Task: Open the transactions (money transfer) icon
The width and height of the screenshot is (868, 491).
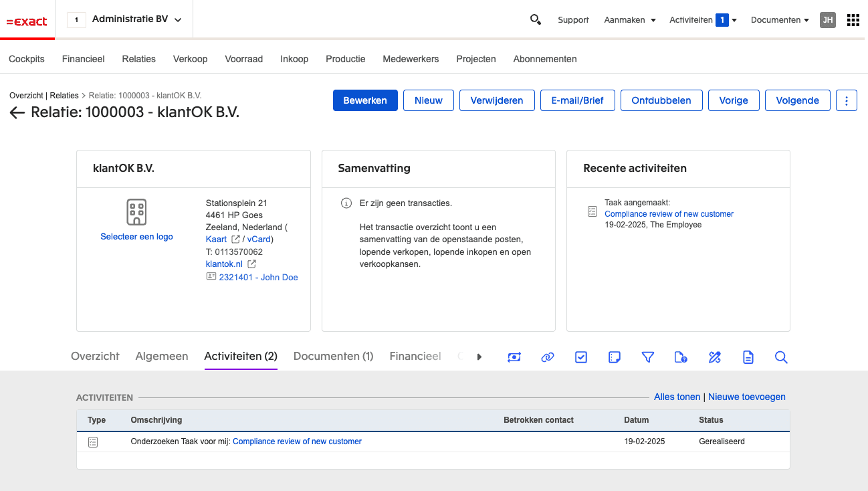Action: [514, 357]
